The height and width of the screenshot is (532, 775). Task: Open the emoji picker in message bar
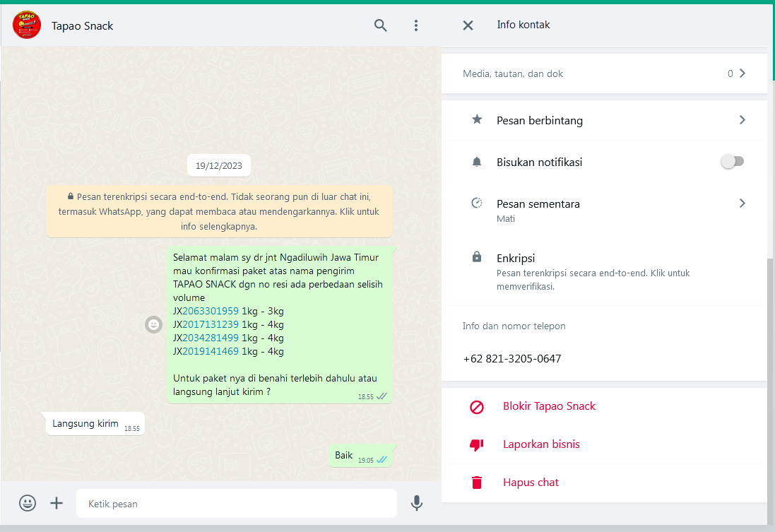[x=28, y=503]
